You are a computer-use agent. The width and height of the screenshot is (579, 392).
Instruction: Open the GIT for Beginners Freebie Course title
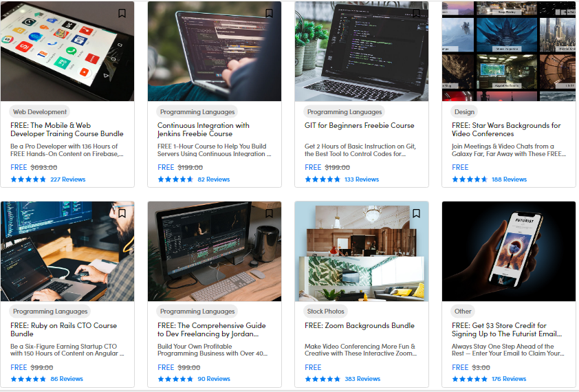tap(359, 126)
